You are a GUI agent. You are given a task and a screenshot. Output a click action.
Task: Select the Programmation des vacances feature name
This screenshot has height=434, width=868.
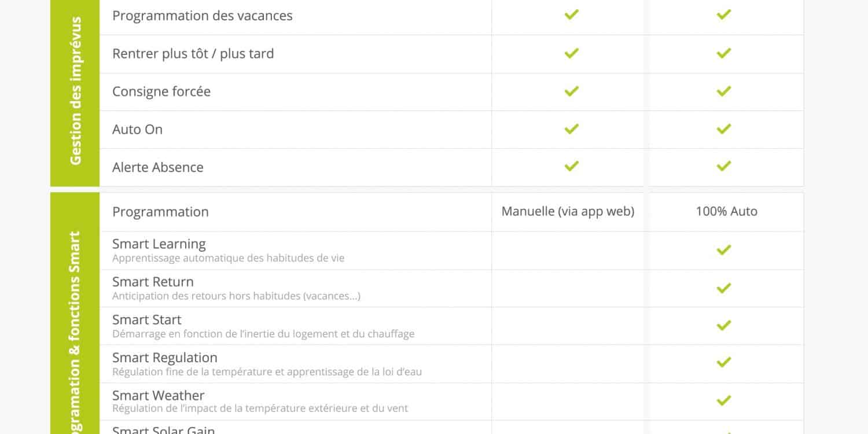[203, 16]
